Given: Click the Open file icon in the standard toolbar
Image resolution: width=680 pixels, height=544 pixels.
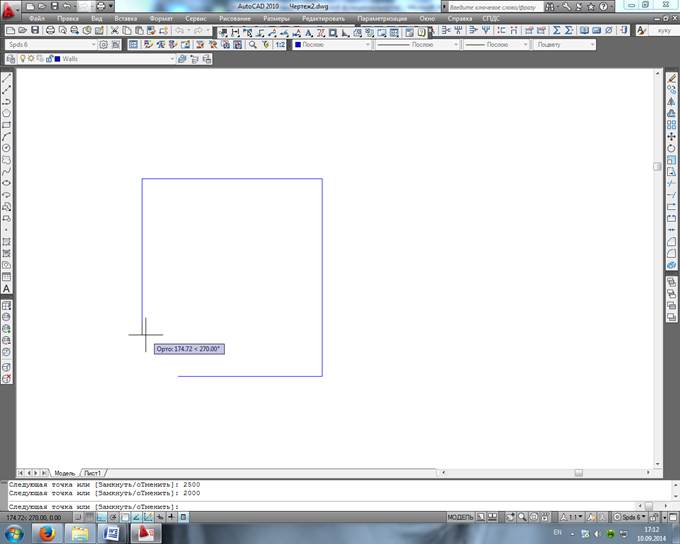Looking at the screenshot, I should pyautogui.click(x=23, y=30).
